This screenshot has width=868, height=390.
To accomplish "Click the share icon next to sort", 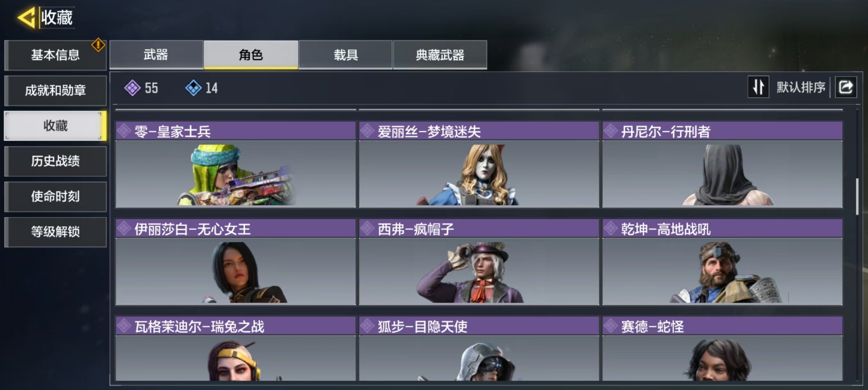I will [x=845, y=87].
